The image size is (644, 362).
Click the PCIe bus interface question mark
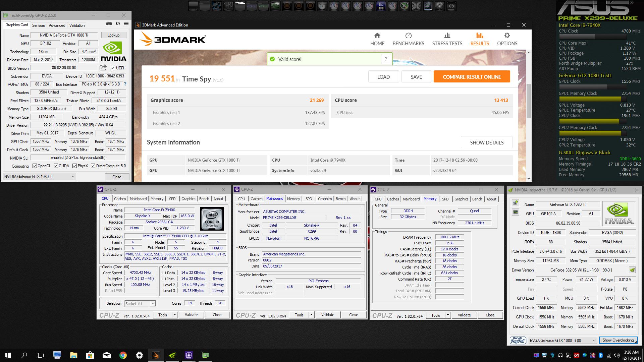coord(125,84)
